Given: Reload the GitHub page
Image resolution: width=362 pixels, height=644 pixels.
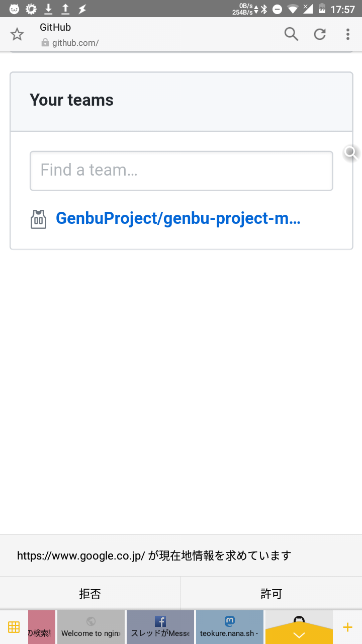Looking at the screenshot, I should [320, 34].
